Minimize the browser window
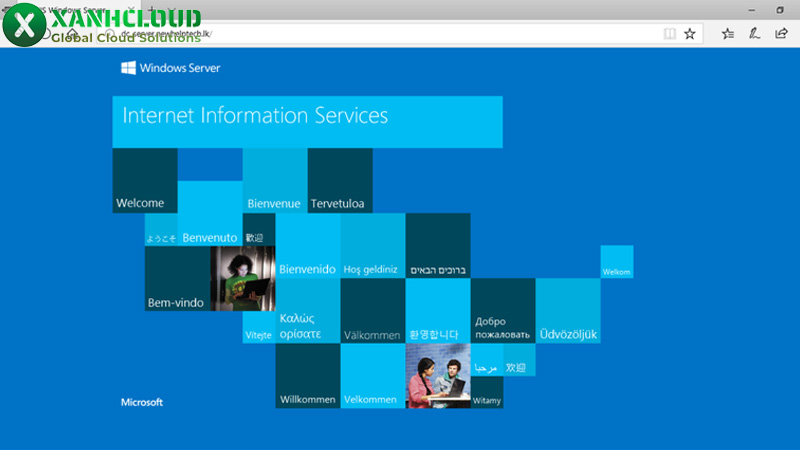800x450 pixels. [752, 10]
